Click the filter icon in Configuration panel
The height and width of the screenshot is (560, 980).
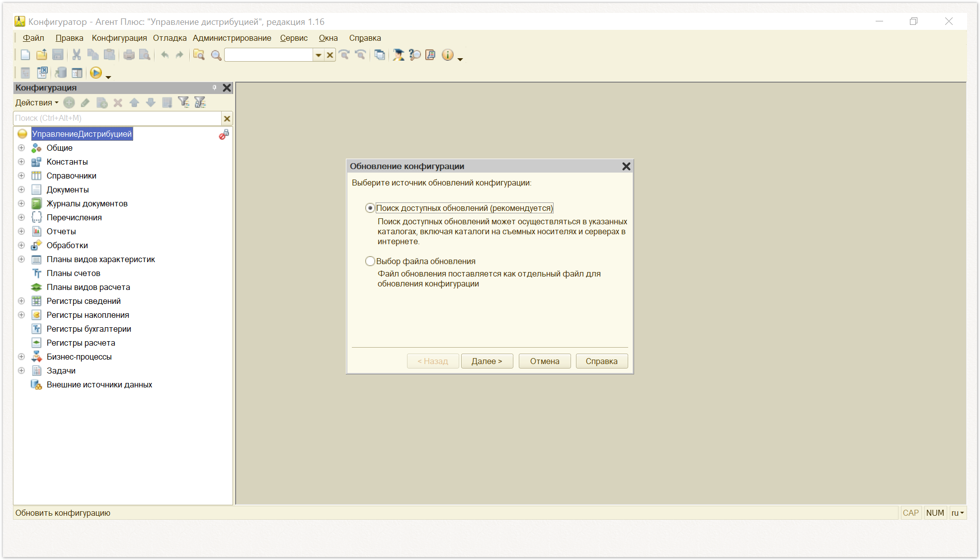point(183,102)
